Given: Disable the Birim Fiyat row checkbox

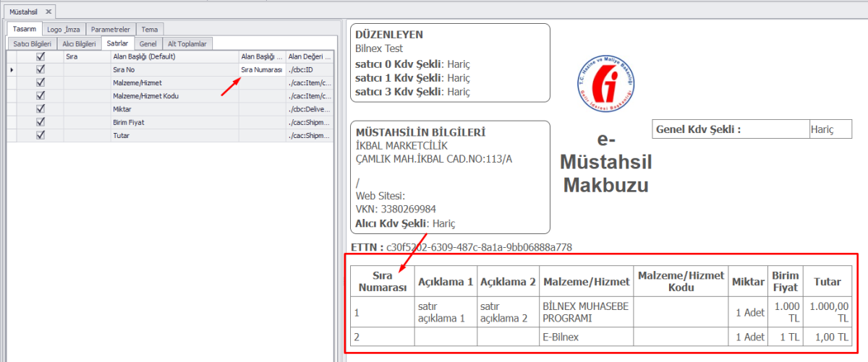Looking at the screenshot, I should coord(41,122).
